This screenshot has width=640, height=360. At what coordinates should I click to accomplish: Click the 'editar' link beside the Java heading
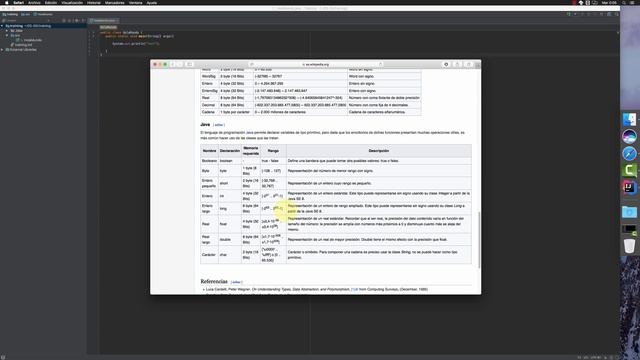[219, 125]
